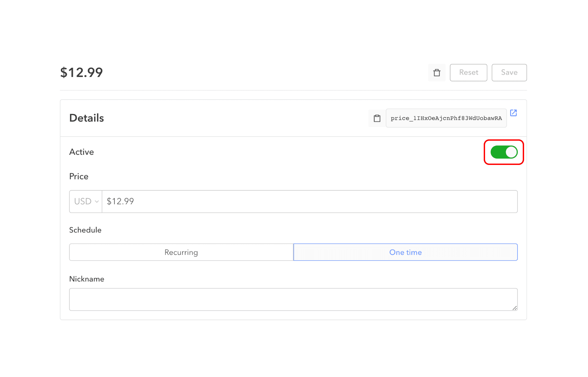Viewport: 588px width, 377px height.
Task: Click the price_1IHxOe ID text box
Action: click(446, 118)
